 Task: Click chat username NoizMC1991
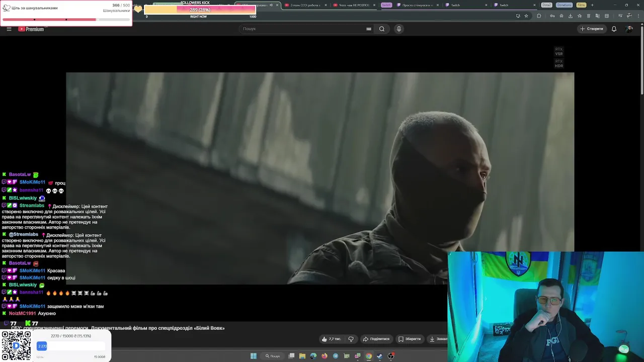point(22,313)
